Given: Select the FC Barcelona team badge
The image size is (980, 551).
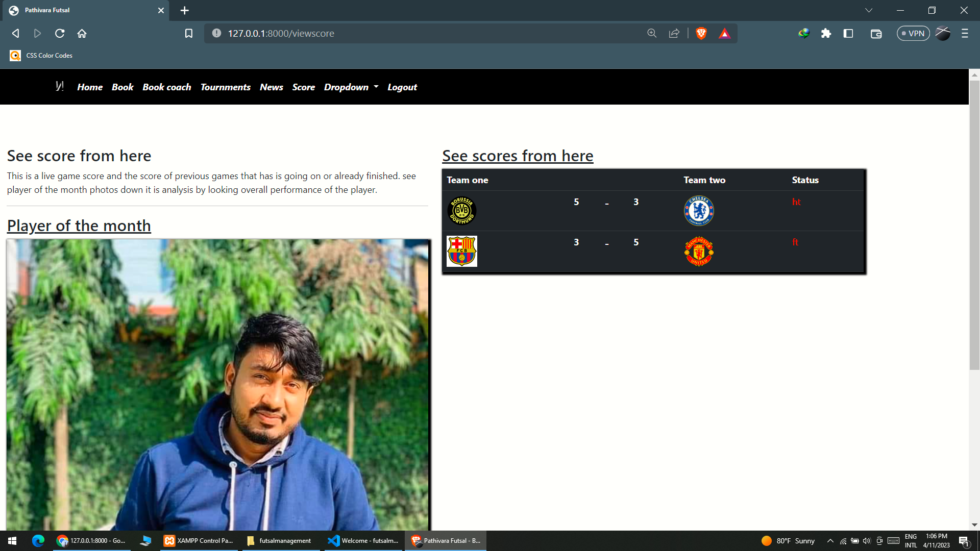Looking at the screenshot, I should click(461, 251).
